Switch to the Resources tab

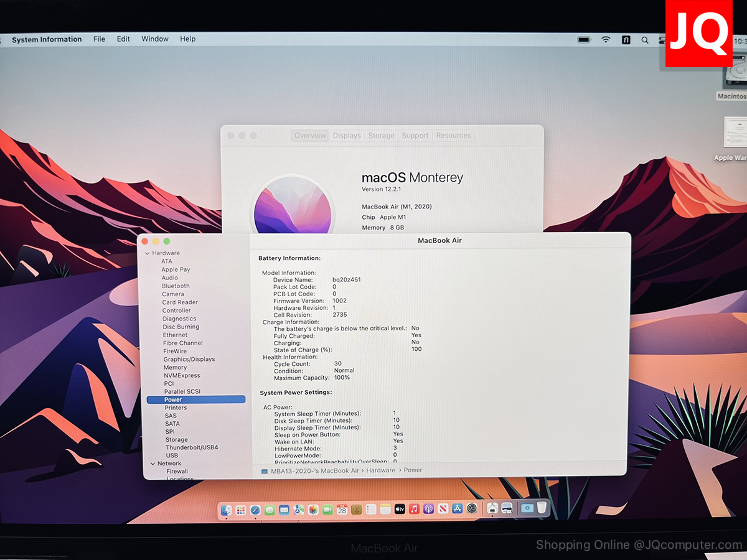(453, 136)
